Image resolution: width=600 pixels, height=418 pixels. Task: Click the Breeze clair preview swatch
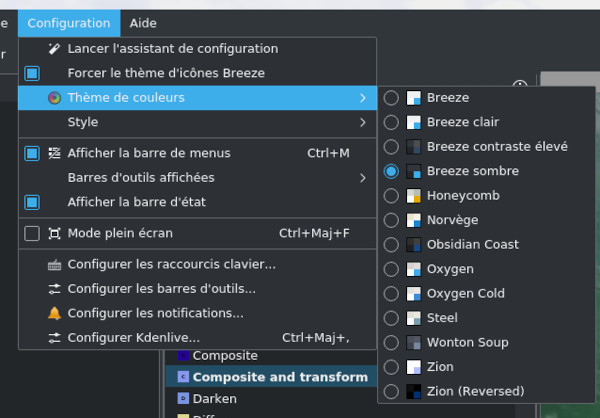point(414,122)
